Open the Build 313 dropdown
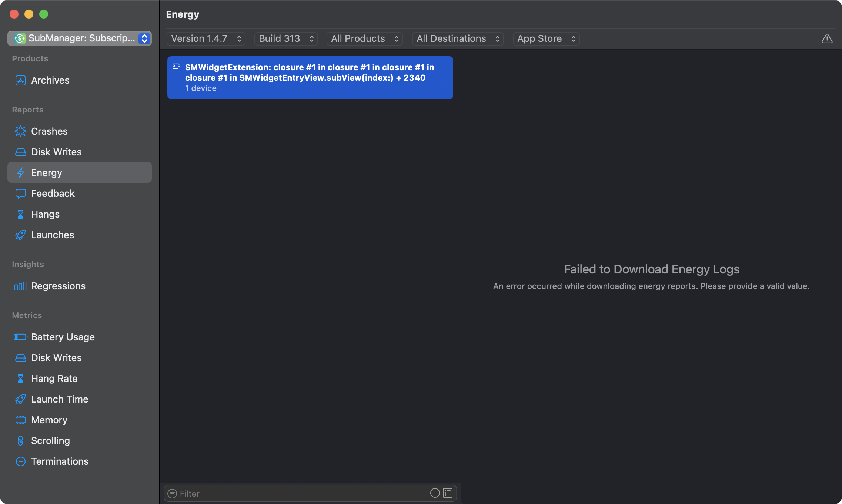The height and width of the screenshot is (504, 842). pyautogui.click(x=286, y=38)
